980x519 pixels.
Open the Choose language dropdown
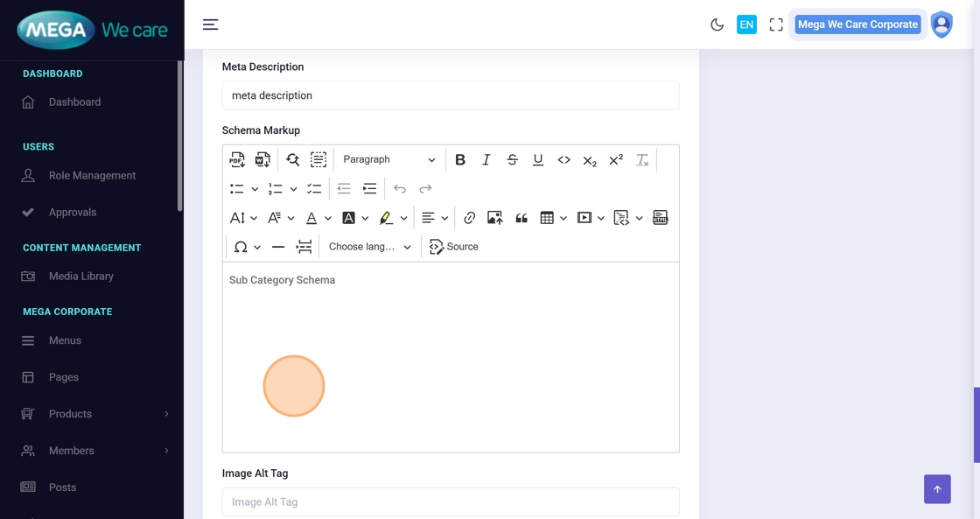(369, 247)
